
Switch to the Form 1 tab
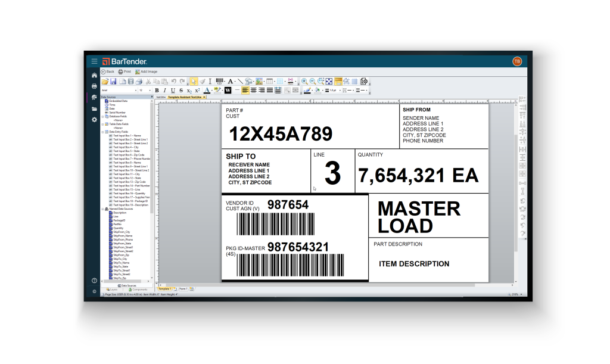coord(183,289)
